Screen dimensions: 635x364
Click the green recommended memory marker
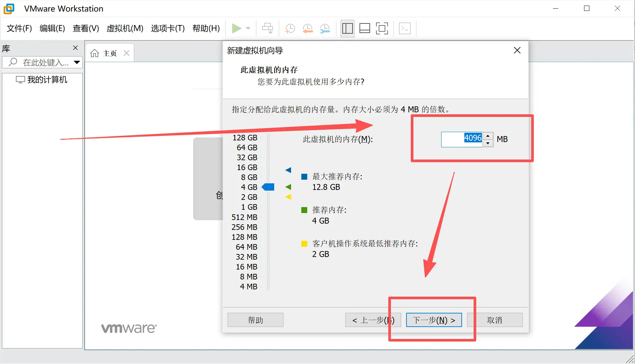click(x=288, y=187)
